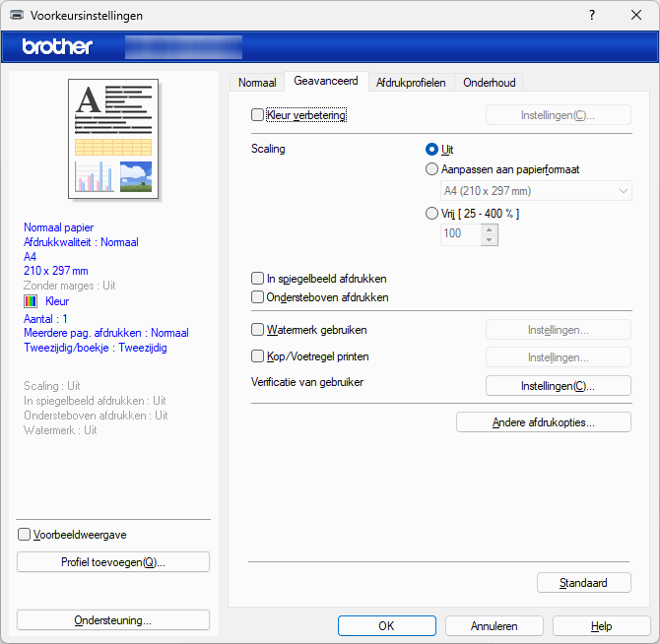Enable Kleur verbetering checkbox

coord(258,115)
